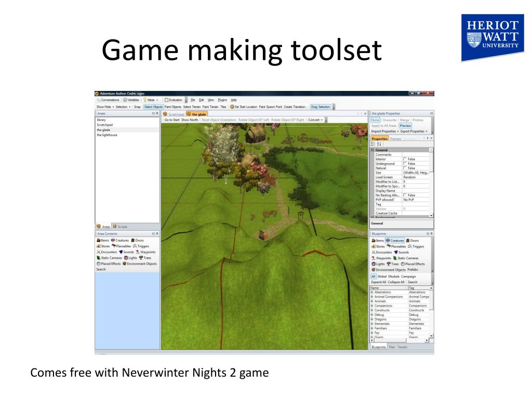Show Lights in the Area Contents panel

[x=130, y=258]
